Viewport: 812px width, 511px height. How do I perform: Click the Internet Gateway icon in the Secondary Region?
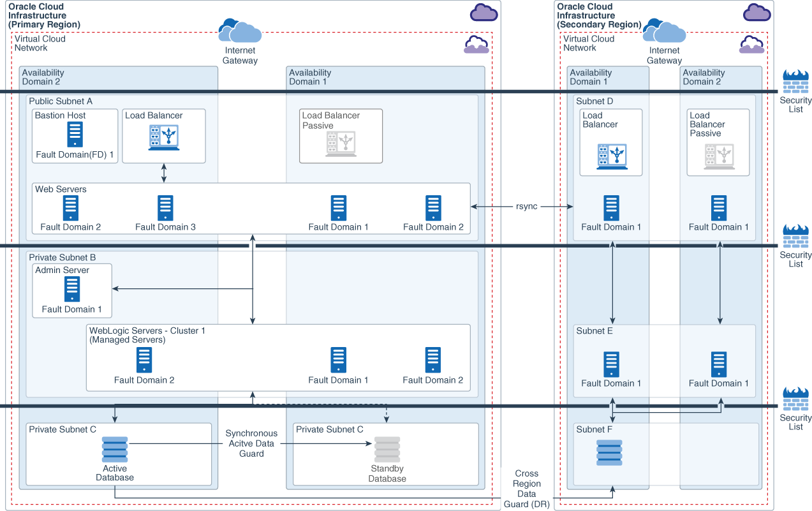click(x=664, y=31)
